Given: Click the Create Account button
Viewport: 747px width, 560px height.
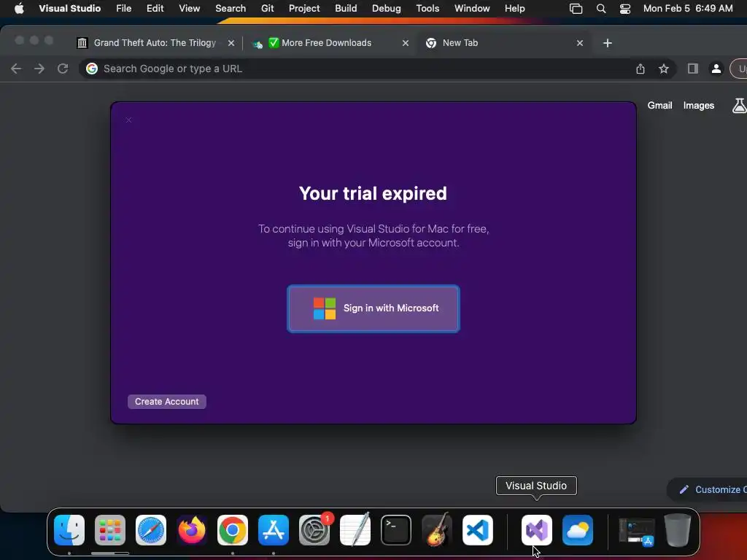Looking at the screenshot, I should pos(167,402).
